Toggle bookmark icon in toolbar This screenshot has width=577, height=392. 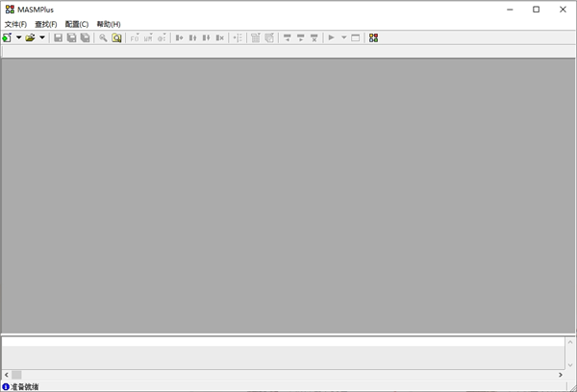[179, 37]
